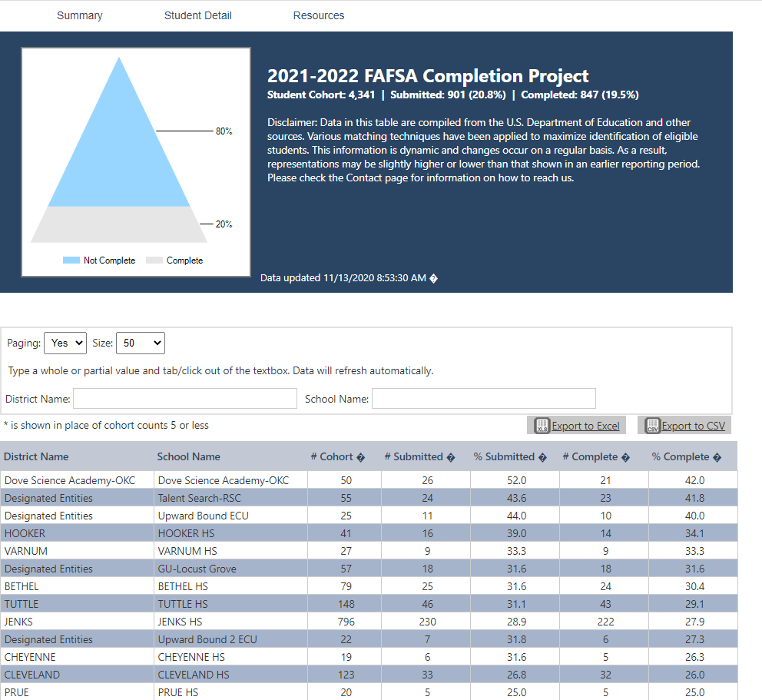This screenshot has height=700, width=762.
Task: Sort by the School Name column header
Action: pyautogui.click(x=188, y=457)
